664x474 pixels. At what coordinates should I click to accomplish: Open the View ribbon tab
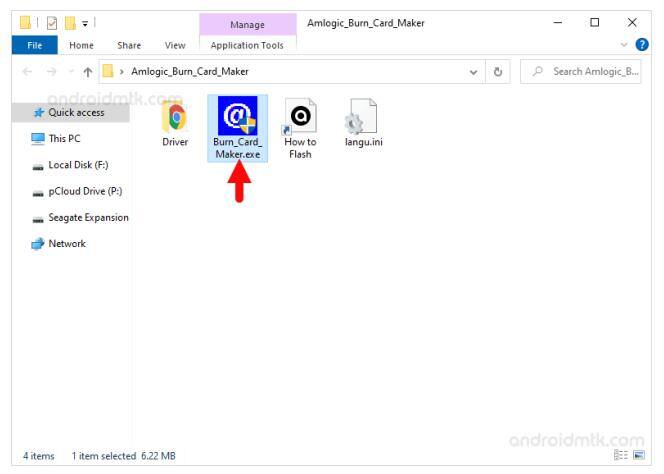click(175, 45)
